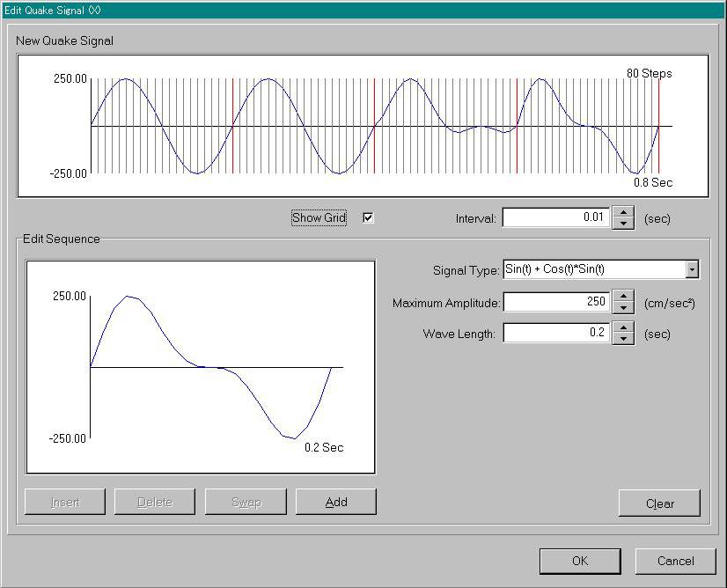Increase Maximum Amplitude with up arrow
Screen dimensions: 727x588
click(623, 298)
